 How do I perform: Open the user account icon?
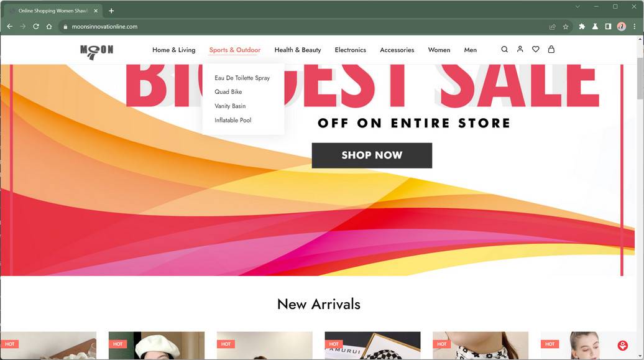(x=520, y=49)
